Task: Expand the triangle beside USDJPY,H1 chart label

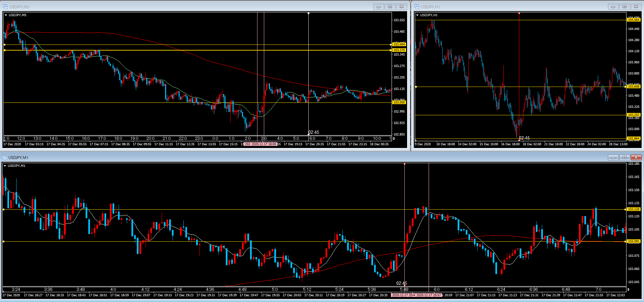Action: click(418, 15)
